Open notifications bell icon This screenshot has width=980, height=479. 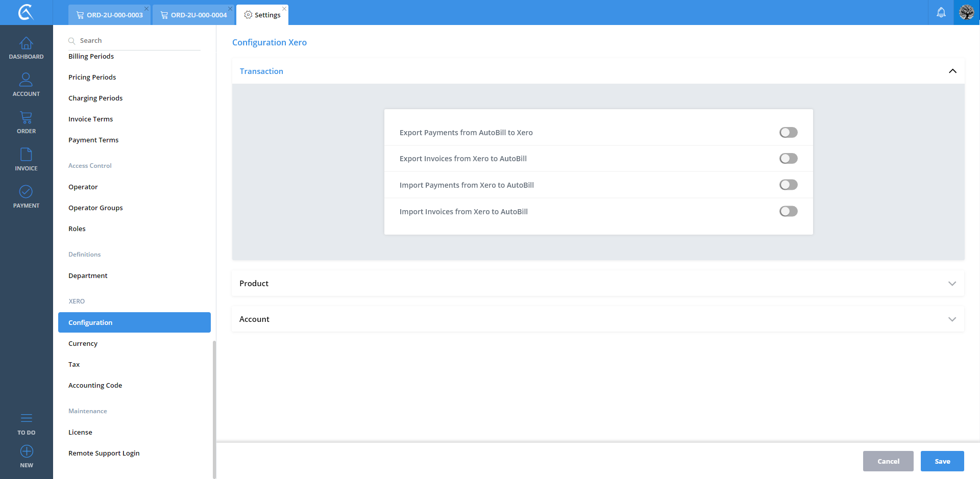tap(941, 12)
